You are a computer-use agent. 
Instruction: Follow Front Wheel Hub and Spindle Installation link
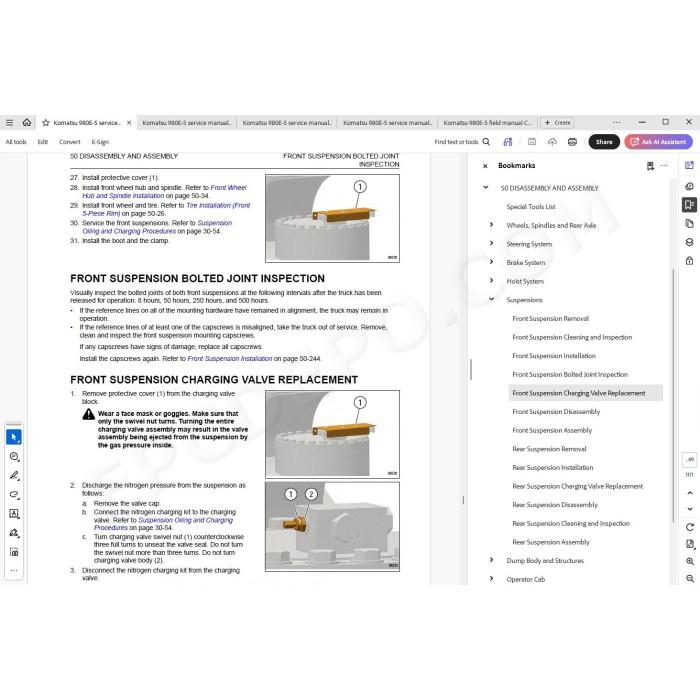pyautogui.click(x=164, y=192)
